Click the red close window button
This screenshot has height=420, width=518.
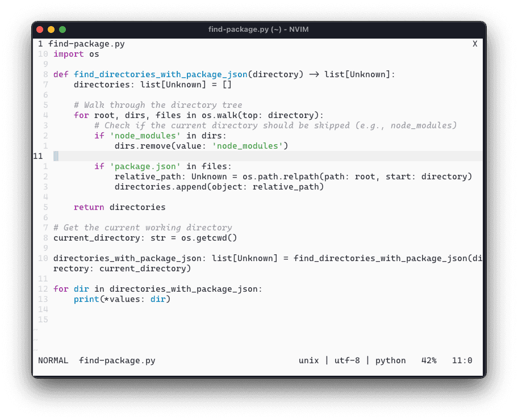click(40, 30)
